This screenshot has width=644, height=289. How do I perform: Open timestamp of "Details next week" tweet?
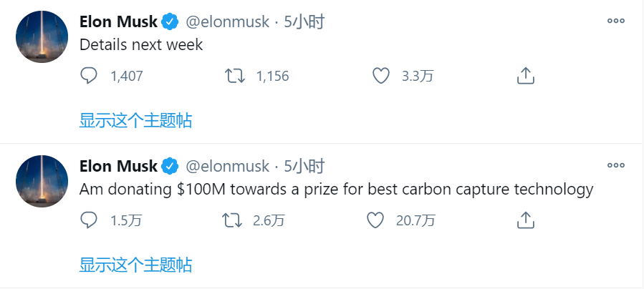[304, 22]
